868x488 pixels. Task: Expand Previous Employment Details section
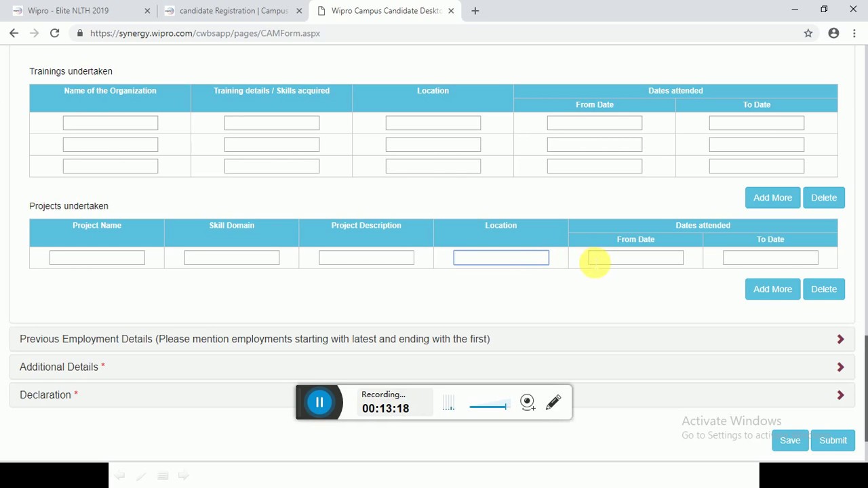(431, 339)
